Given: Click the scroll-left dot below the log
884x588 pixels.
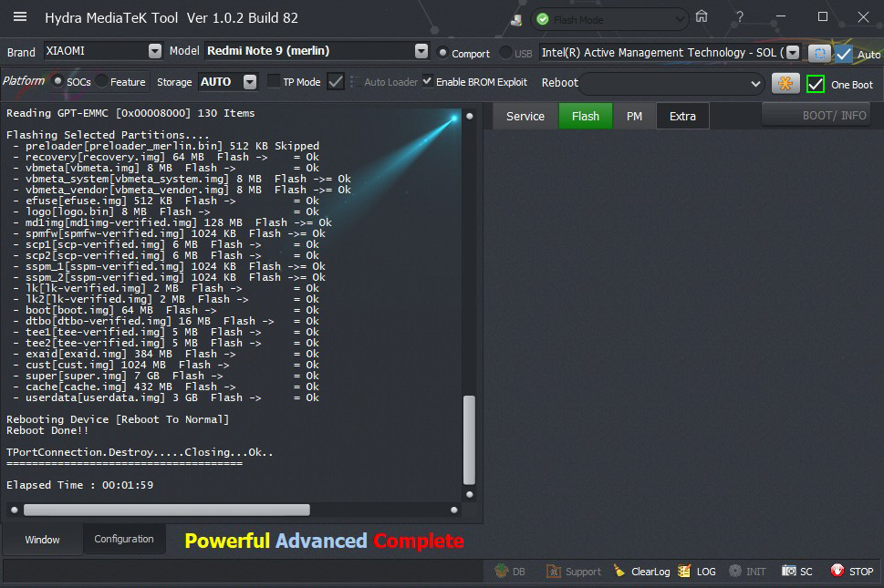Looking at the screenshot, I should [x=14, y=511].
